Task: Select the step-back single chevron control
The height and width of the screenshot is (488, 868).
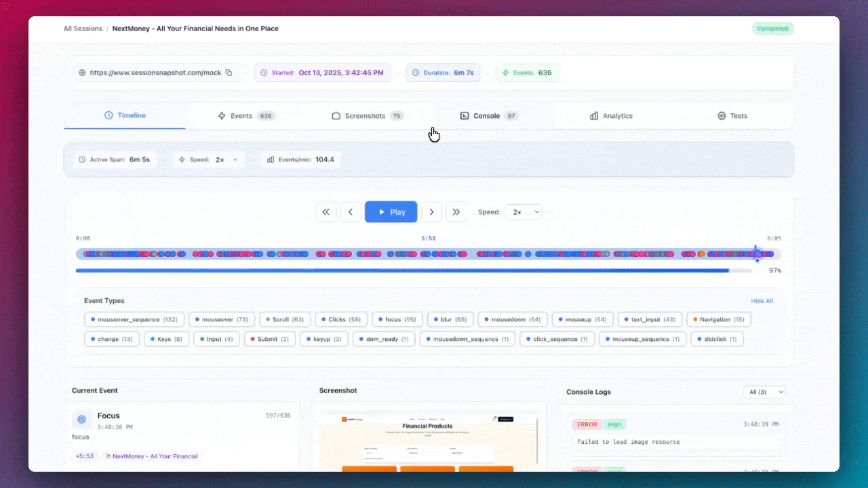Action: (x=351, y=211)
